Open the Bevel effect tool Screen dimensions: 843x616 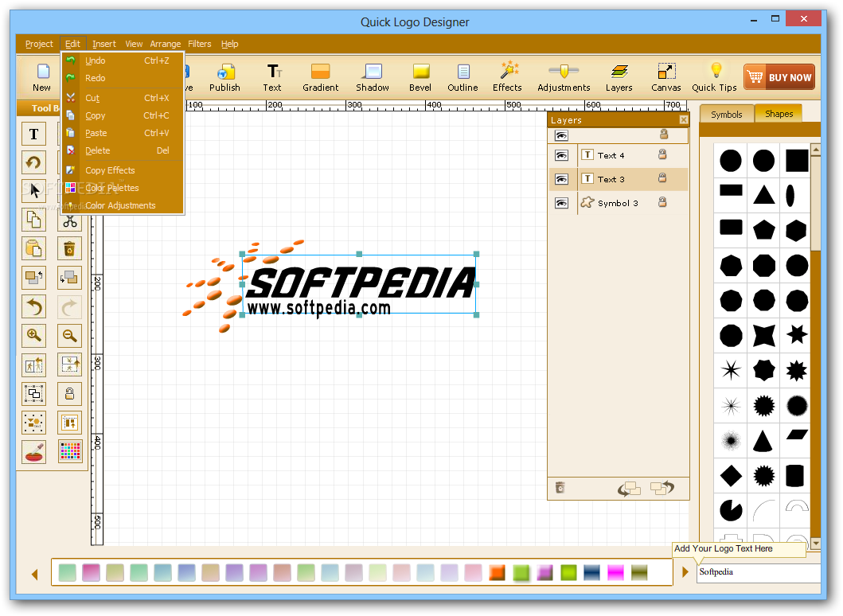pyautogui.click(x=420, y=77)
